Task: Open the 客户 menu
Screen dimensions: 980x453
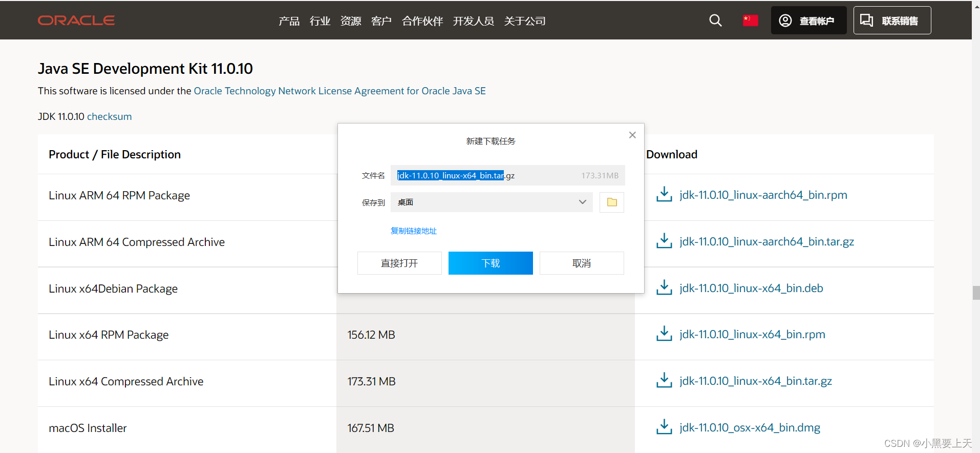Action: tap(381, 21)
